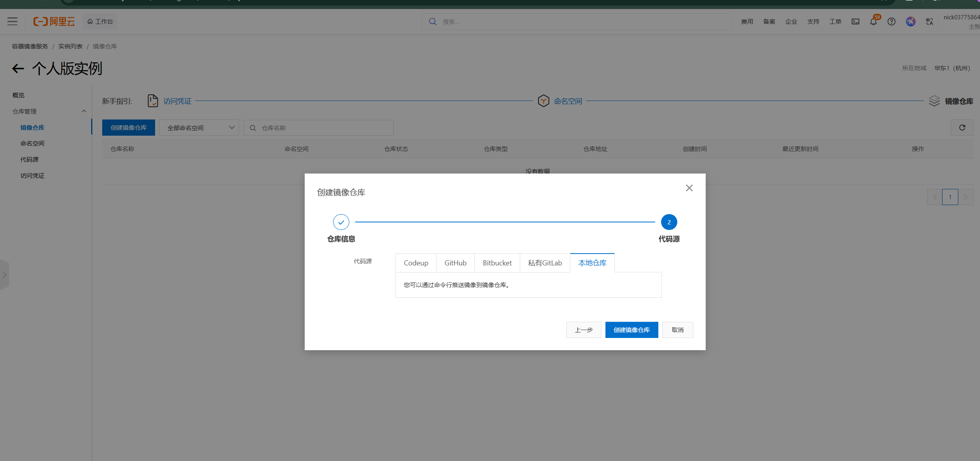
Task: Open the 全部命名空间 dropdown
Action: [x=199, y=128]
